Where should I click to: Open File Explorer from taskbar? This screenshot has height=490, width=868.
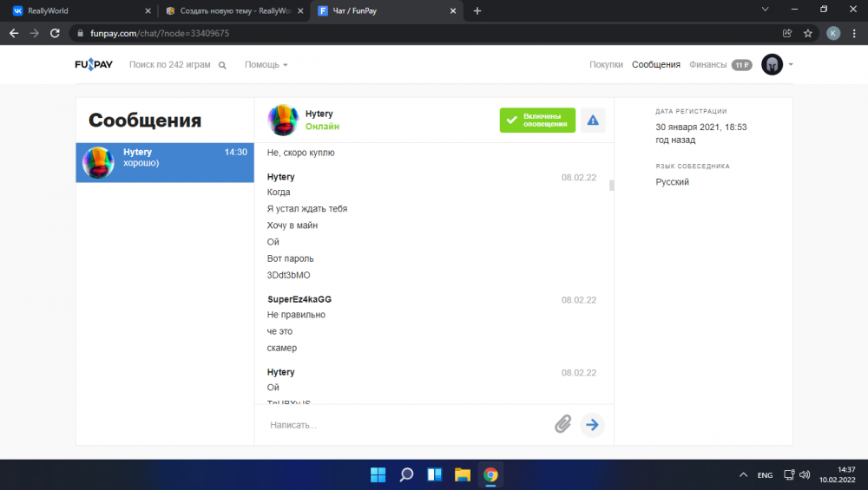point(463,474)
